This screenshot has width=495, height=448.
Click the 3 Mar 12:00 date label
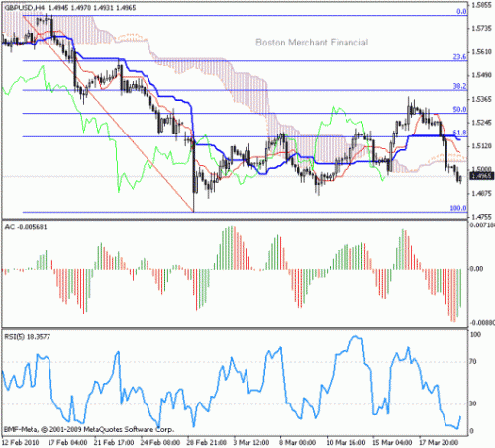click(x=251, y=442)
